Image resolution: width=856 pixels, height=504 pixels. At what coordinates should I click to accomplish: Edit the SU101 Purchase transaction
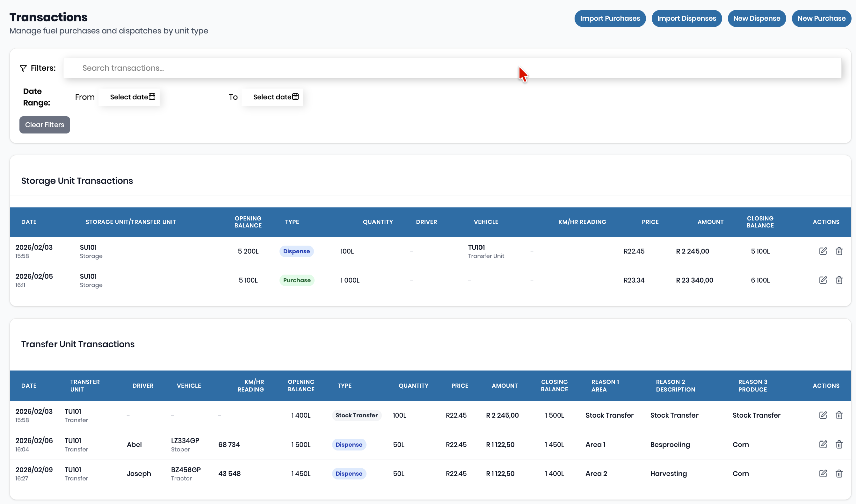(x=823, y=280)
